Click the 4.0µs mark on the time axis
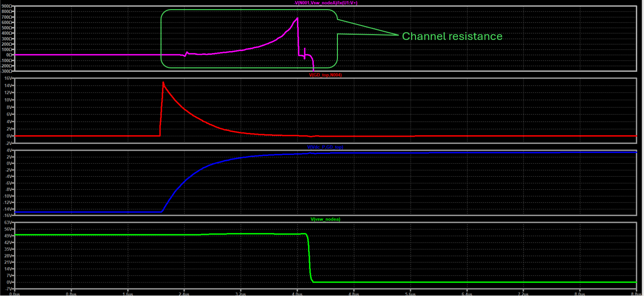The width and height of the screenshot is (644, 296). (x=297, y=293)
